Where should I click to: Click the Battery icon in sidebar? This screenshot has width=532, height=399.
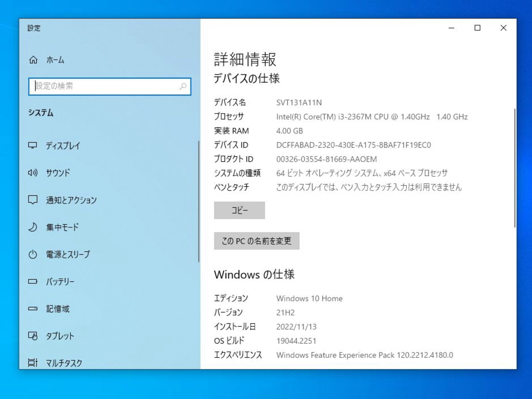32,281
